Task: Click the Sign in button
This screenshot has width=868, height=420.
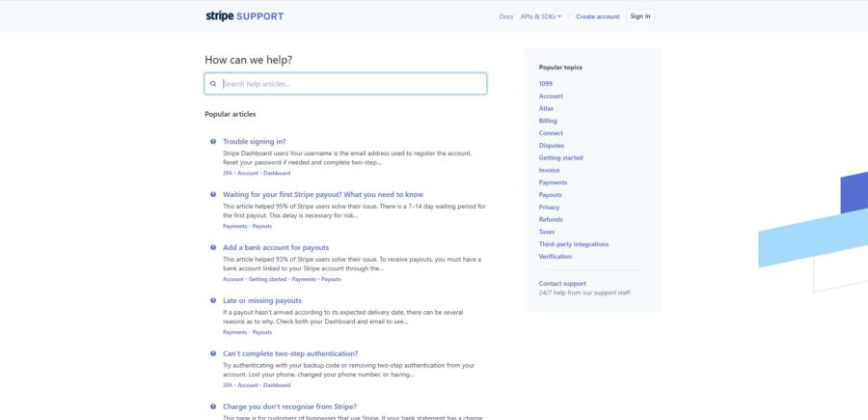Action: click(640, 16)
